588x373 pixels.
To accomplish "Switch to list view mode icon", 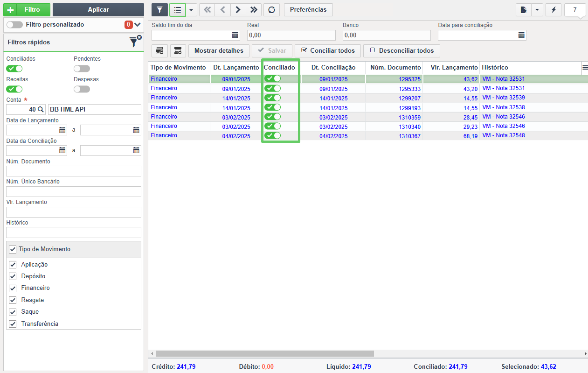I will click(178, 10).
